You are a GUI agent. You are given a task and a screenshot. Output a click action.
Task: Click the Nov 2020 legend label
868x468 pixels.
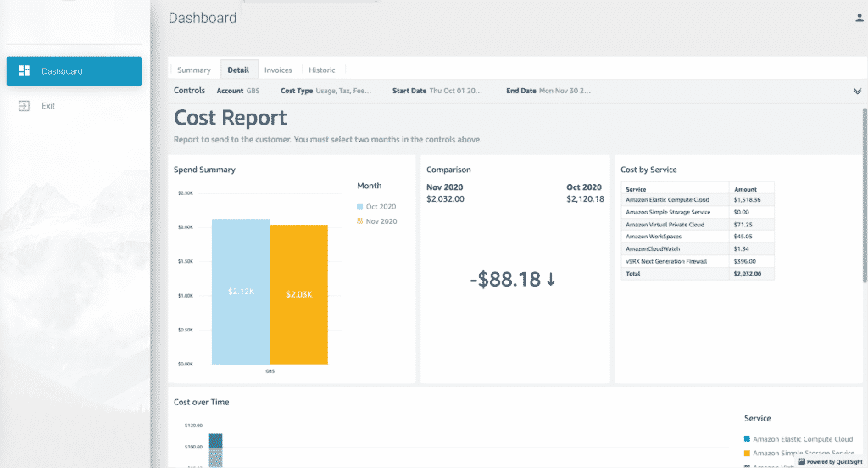(x=381, y=221)
